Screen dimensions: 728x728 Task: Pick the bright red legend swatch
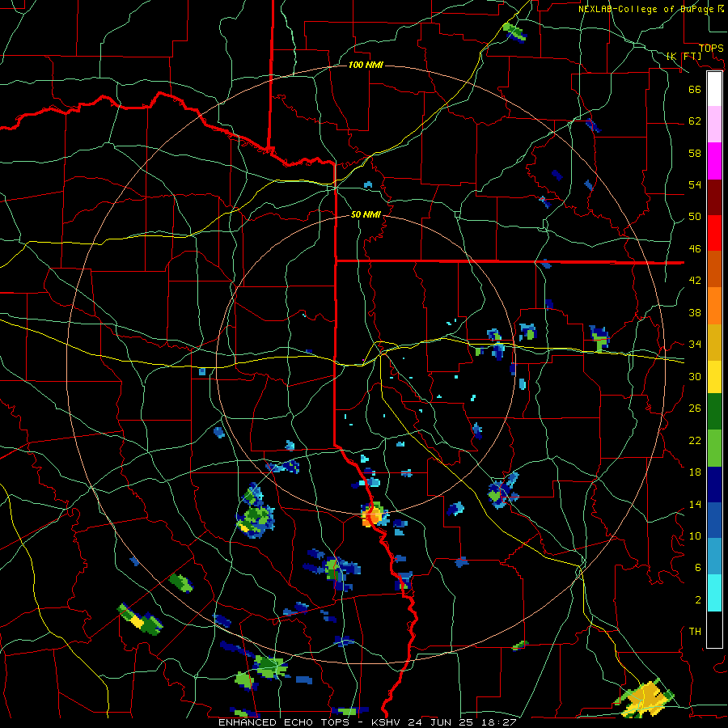pos(714,233)
